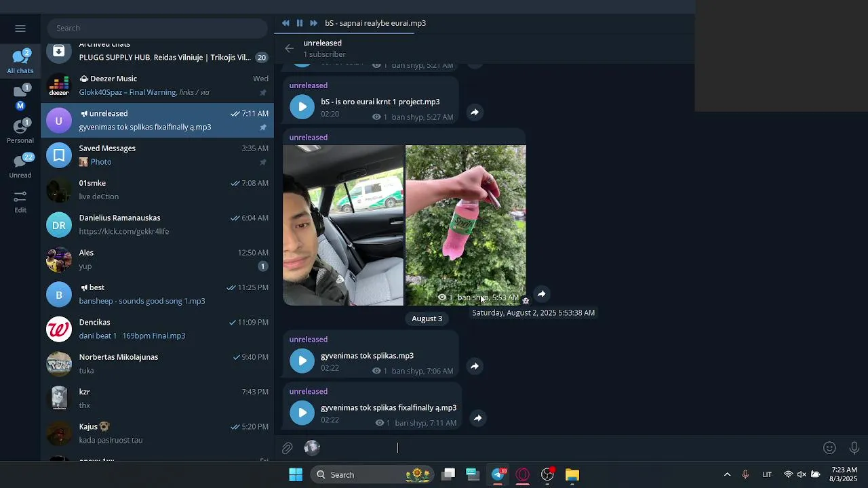Play 'gyvenimas tok splikas.mp3' audio
Image resolution: width=868 pixels, height=488 pixels.
[302, 361]
